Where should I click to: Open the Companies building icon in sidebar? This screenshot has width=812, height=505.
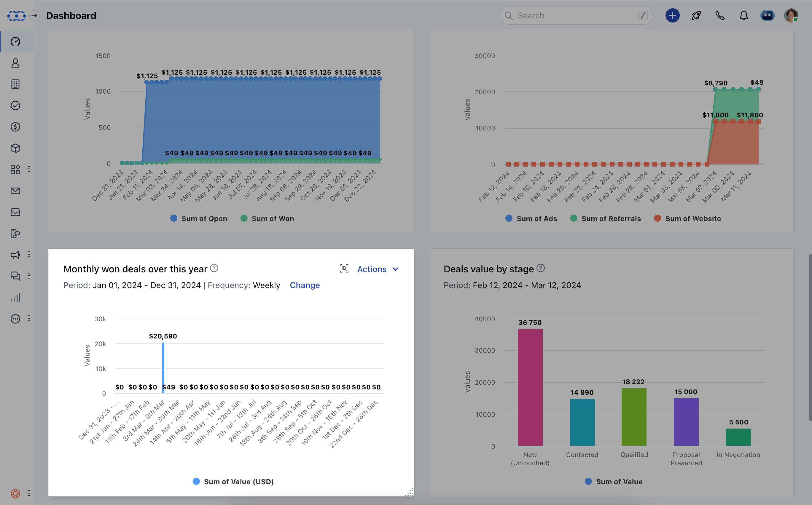[x=15, y=84]
